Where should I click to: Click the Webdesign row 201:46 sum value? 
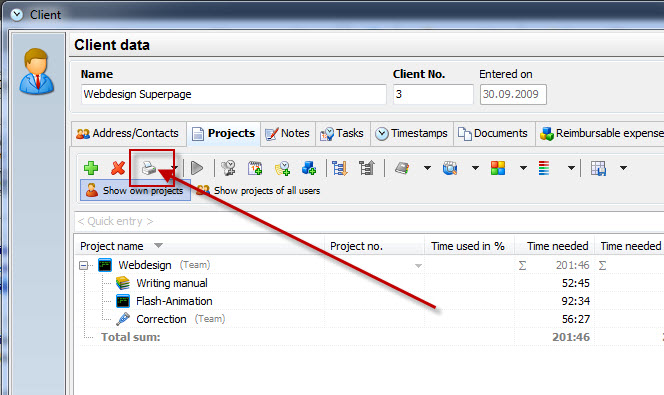[572, 265]
